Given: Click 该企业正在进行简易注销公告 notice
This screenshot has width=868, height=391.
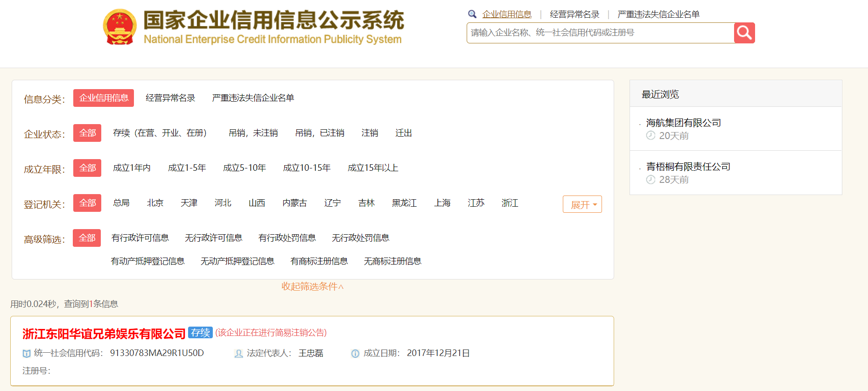Looking at the screenshot, I should (x=271, y=333).
